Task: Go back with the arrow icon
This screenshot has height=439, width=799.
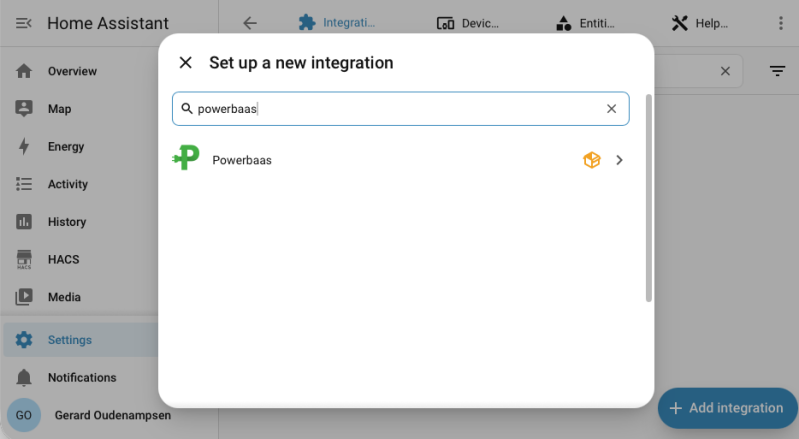Action: (x=250, y=23)
